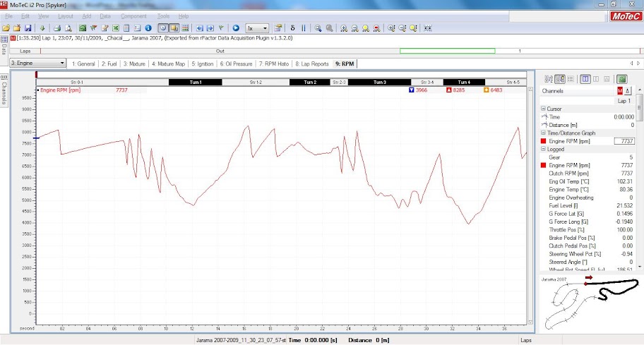
Task: Click the open folder icon in toolbar
Action: (6, 28)
